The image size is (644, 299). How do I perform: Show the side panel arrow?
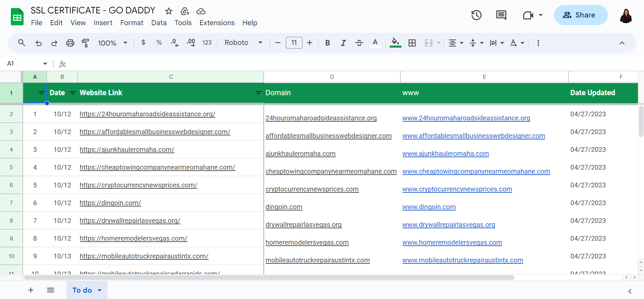[x=630, y=291]
